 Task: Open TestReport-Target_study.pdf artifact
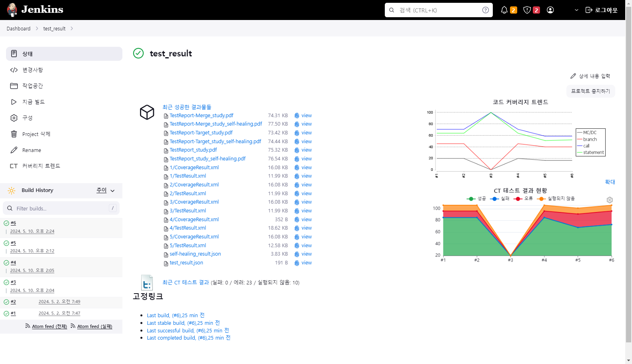coord(201,133)
